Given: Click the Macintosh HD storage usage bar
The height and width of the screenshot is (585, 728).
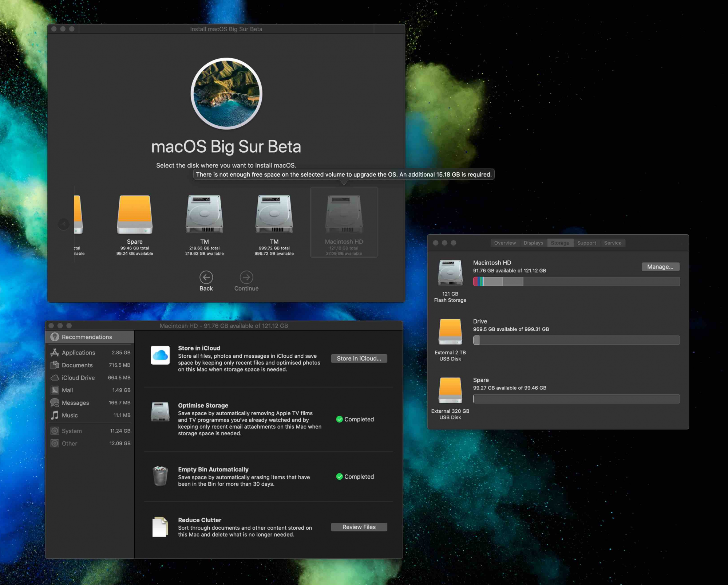Looking at the screenshot, I should click(x=576, y=282).
